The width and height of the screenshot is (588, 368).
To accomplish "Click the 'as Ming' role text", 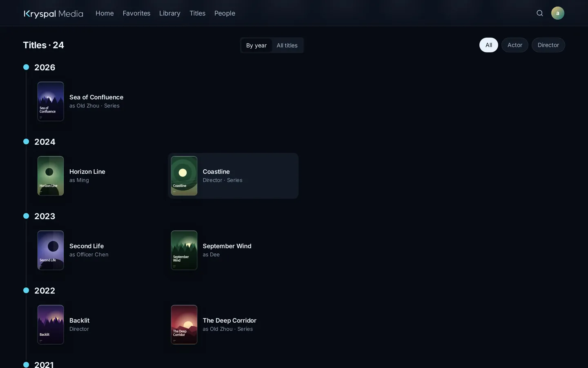I will click(x=79, y=180).
